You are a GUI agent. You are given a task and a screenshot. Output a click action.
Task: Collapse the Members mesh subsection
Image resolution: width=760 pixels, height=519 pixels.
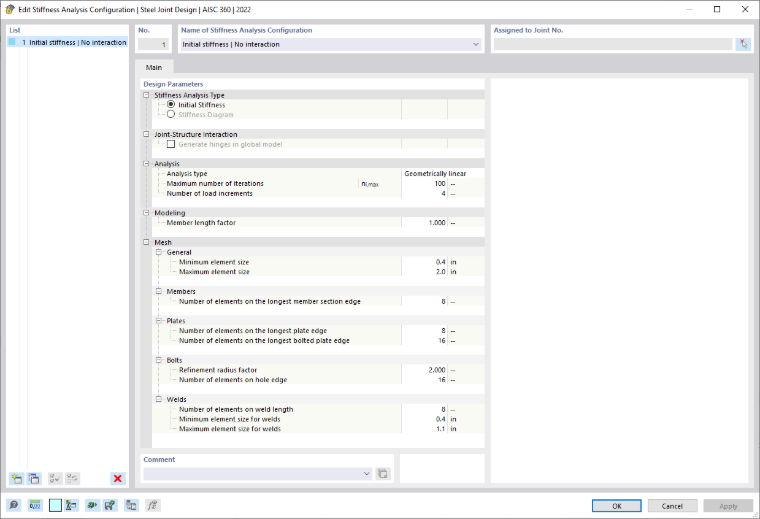pos(158,291)
